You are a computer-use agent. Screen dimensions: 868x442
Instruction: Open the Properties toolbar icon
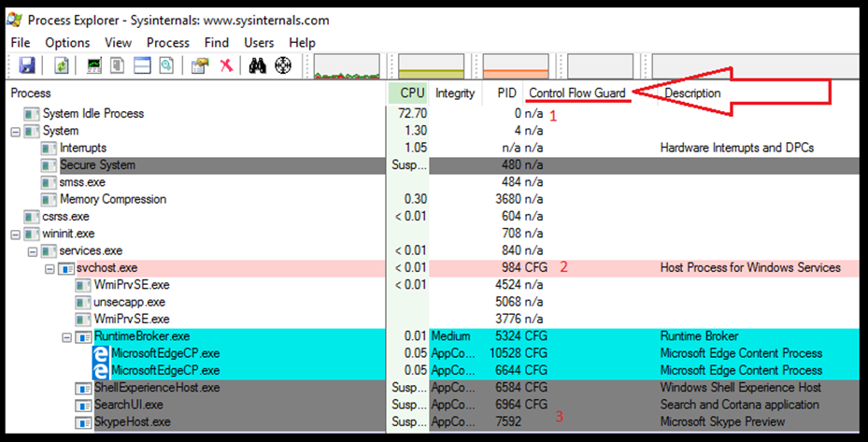(x=200, y=66)
